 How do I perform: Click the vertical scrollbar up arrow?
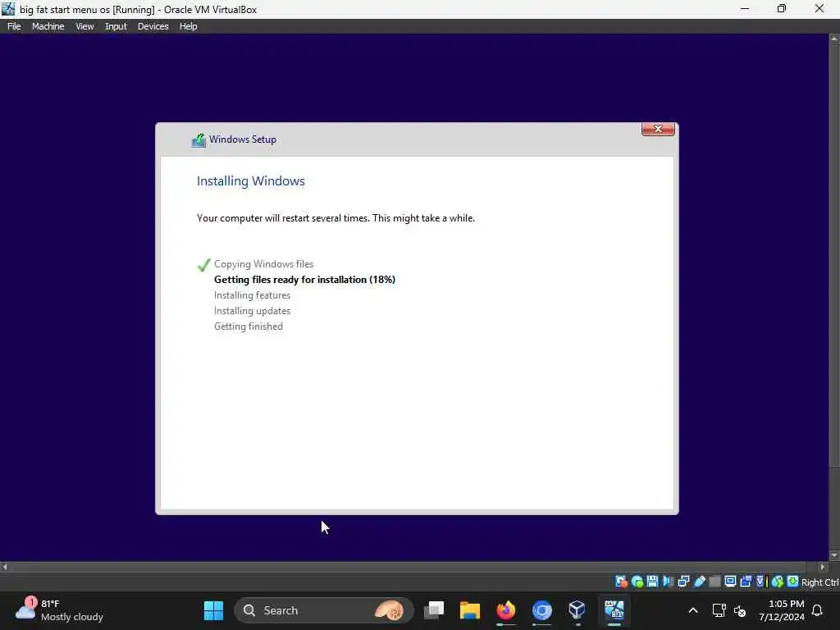(834, 39)
